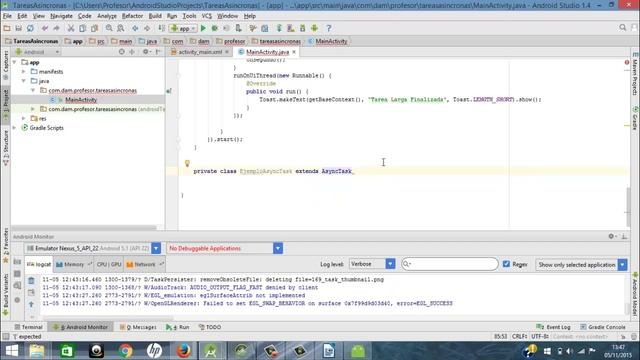Click the Paste toolbar icon
The height and width of the screenshot is (360, 640).
click(94, 28)
